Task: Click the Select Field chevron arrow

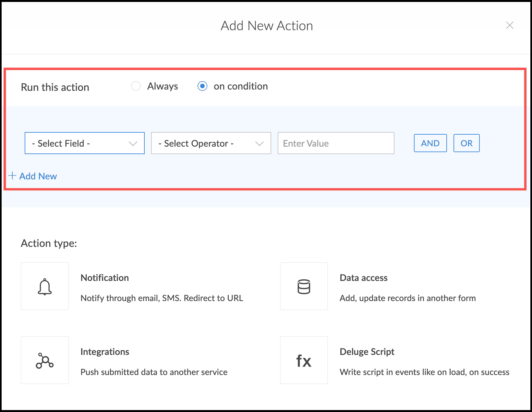Action: pos(133,143)
